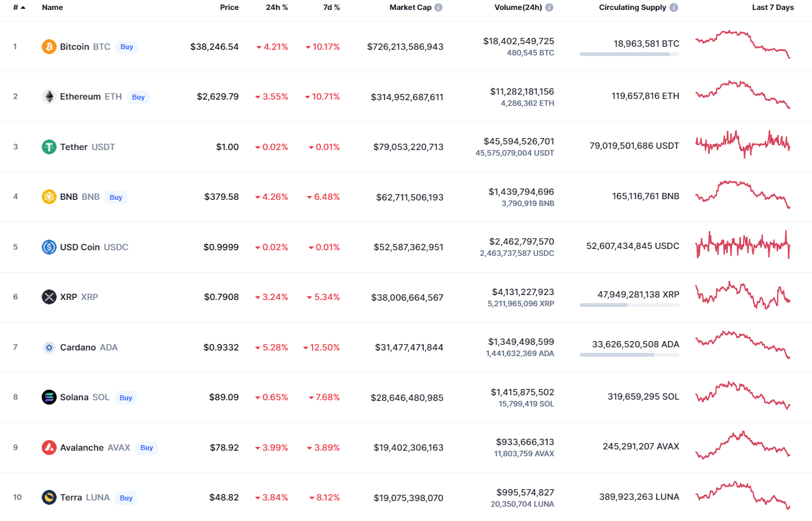Sort table by 24h % column
812x521 pixels.
point(276,7)
